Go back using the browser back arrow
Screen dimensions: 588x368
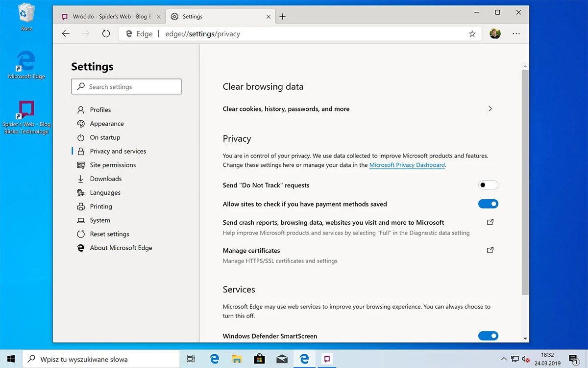click(66, 34)
